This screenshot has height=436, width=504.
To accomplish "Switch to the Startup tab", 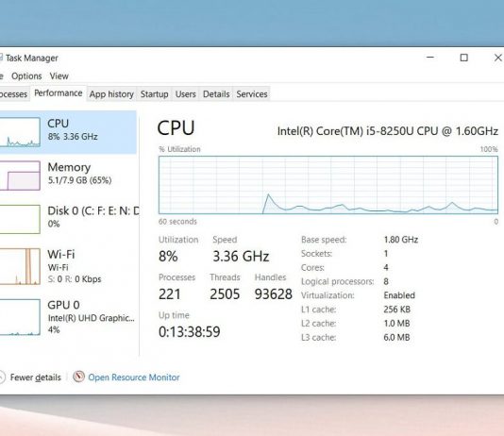I will coord(154,94).
